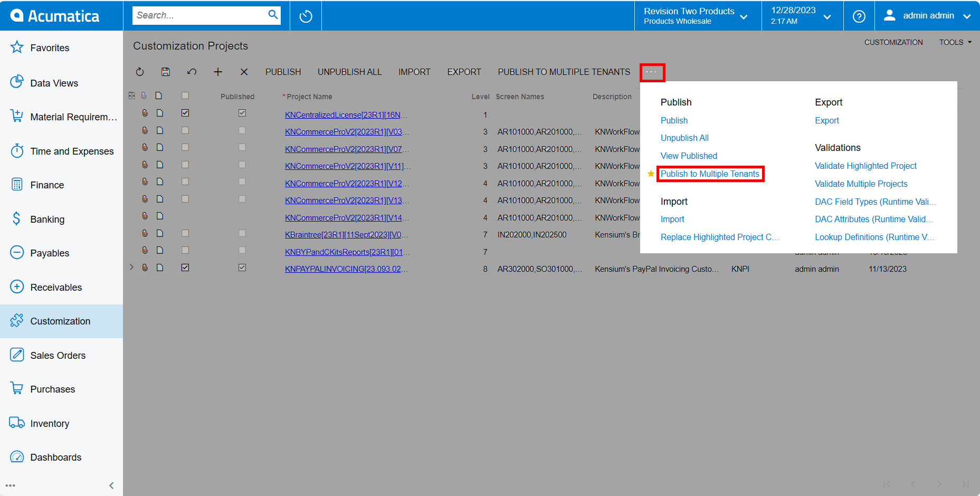Select Export in the overflow menu
This screenshot has height=496, width=980.
[826, 120]
